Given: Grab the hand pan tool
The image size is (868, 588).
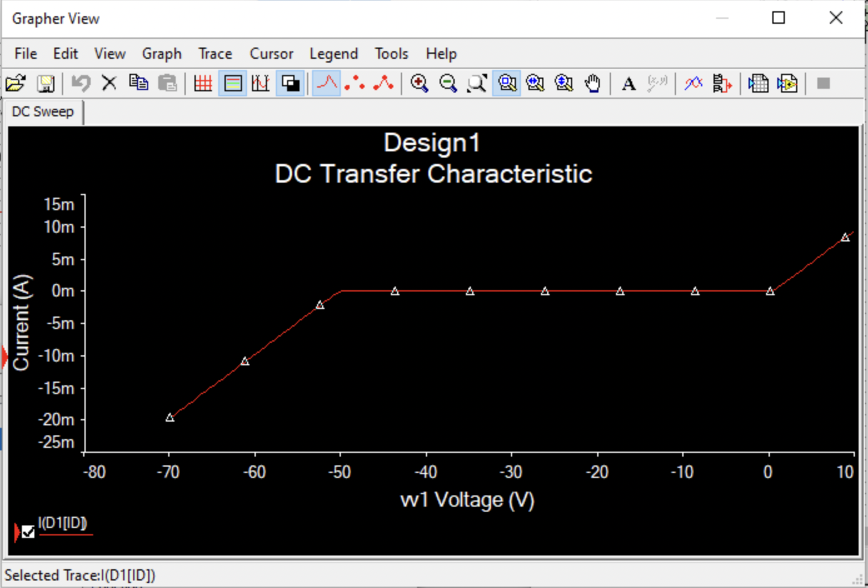Looking at the screenshot, I should (592, 82).
